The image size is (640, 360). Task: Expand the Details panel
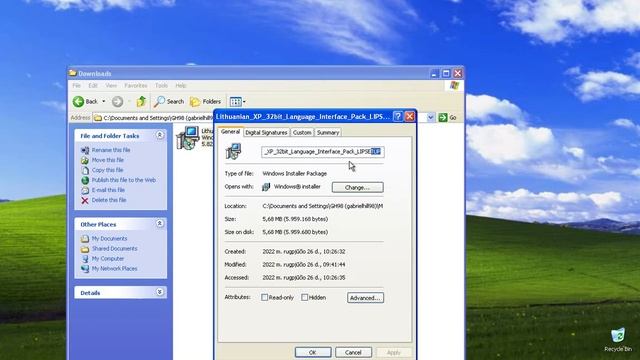(x=160, y=292)
